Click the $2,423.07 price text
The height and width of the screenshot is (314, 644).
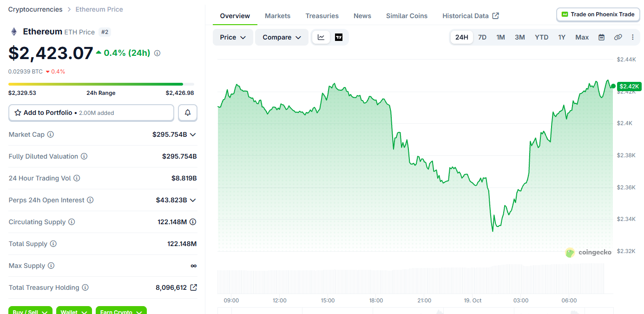(51, 53)
